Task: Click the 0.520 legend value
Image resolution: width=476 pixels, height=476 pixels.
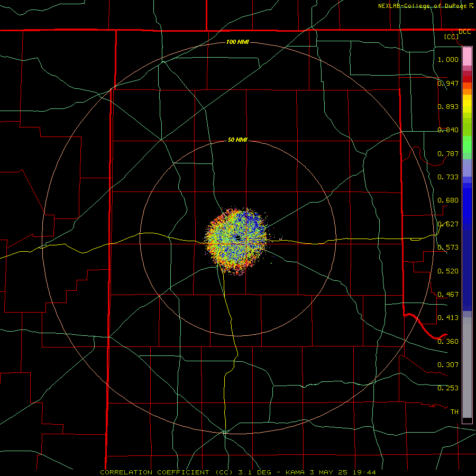Action: coord(448,271)
